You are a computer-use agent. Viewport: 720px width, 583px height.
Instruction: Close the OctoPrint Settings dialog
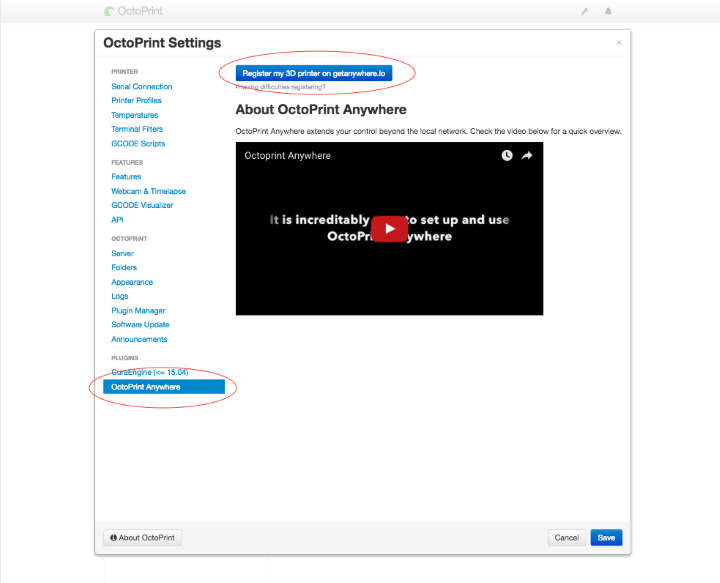pos(619,43)
